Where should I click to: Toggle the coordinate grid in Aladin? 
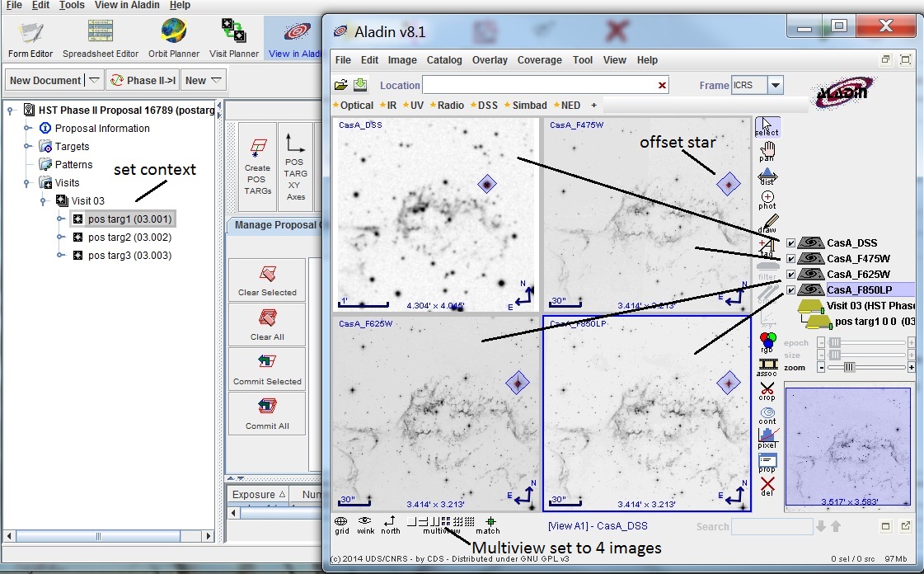pyautogui.click(x=342, y=525)
